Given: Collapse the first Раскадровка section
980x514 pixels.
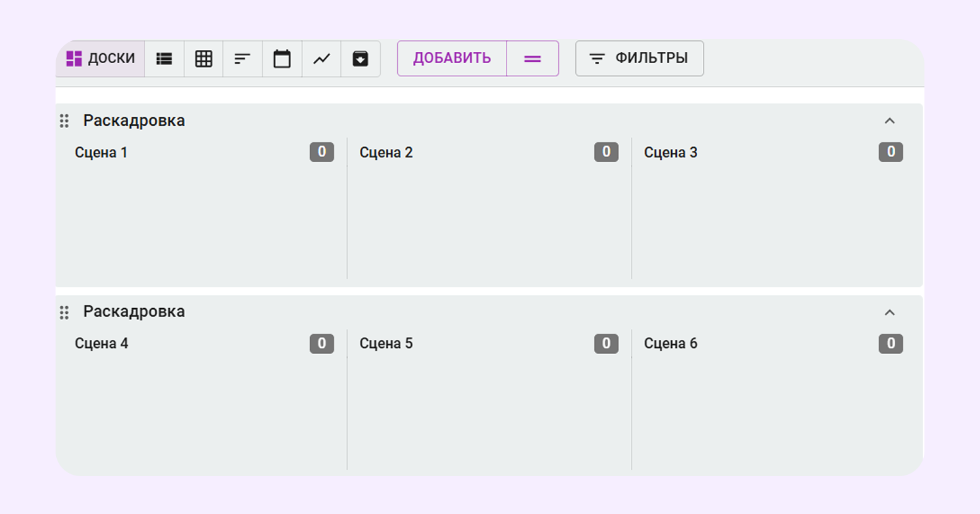Looking at the screenshot, I should click(x=890, y=121).
